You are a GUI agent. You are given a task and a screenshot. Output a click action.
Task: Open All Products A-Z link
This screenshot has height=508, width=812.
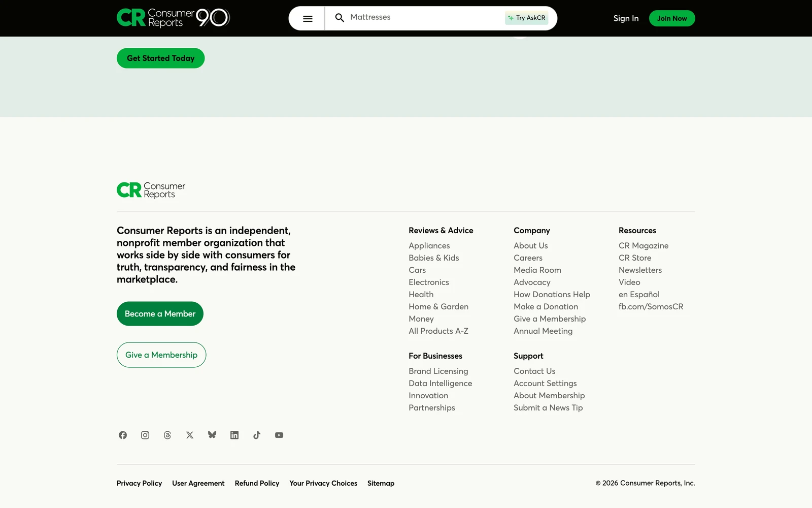coord(438,331)
